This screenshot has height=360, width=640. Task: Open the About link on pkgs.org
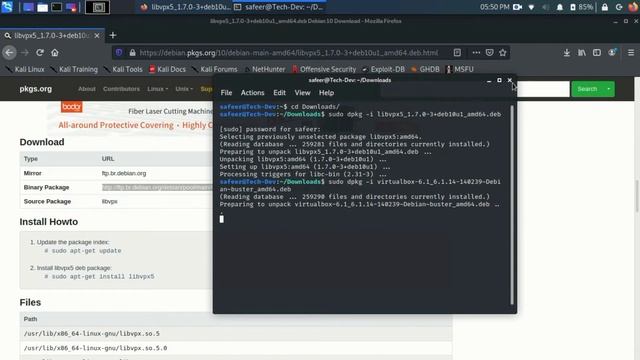pos(87,89)
